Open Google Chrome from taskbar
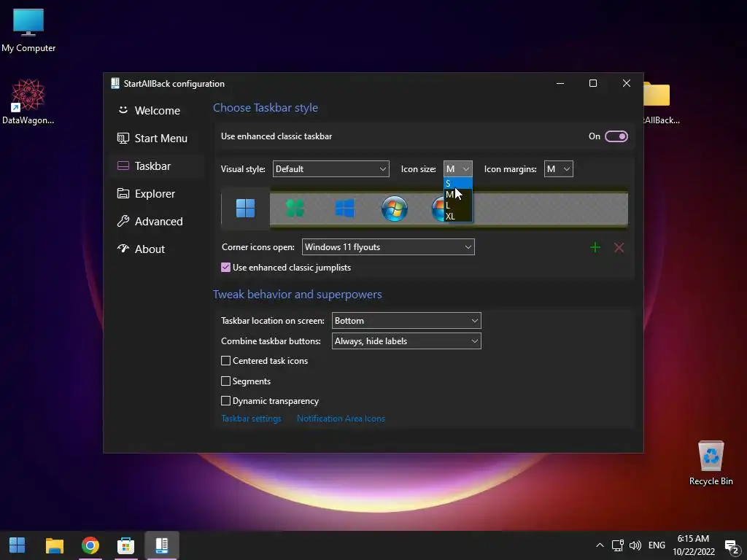 pos(90,545)
